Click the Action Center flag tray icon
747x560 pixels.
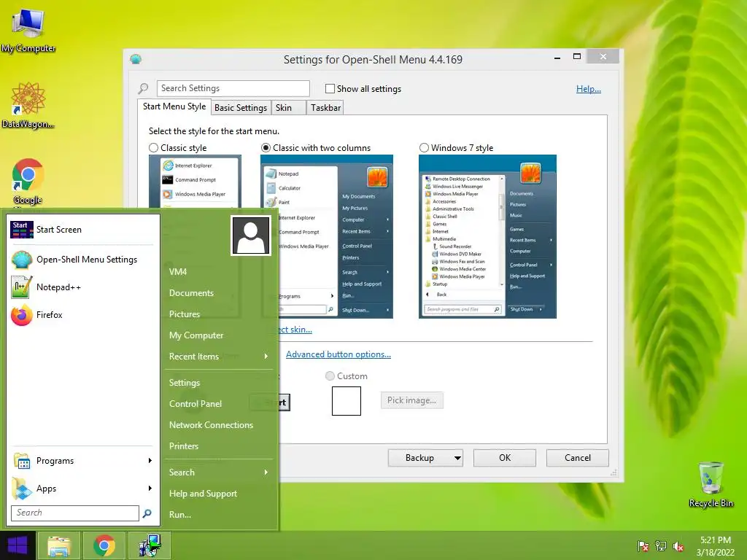click(643, 546)
